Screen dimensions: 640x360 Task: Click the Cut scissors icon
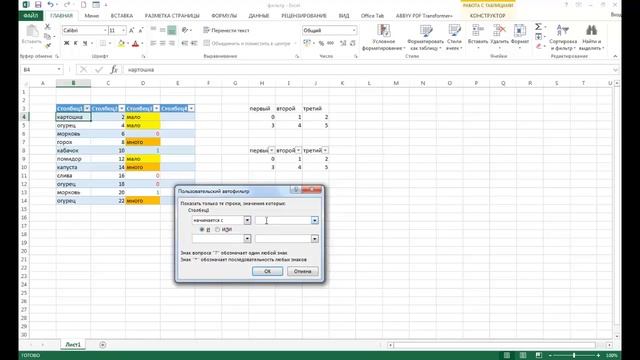point(47,27)
